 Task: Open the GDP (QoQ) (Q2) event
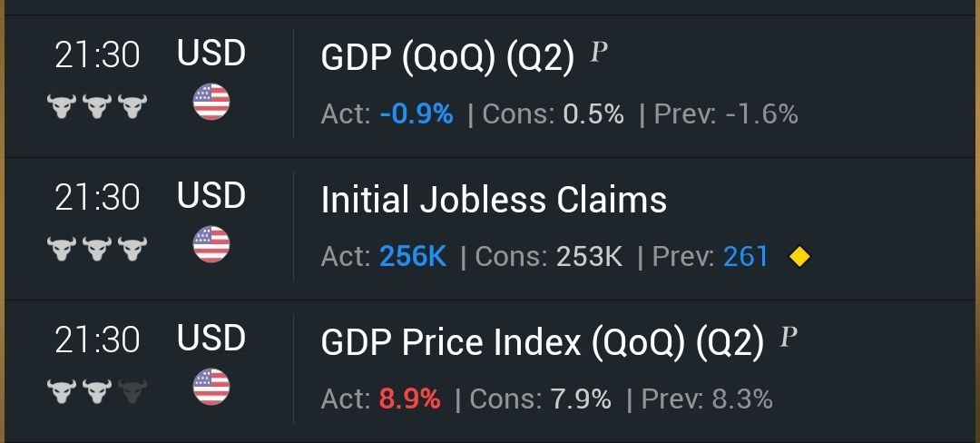(x=447, y=58)
